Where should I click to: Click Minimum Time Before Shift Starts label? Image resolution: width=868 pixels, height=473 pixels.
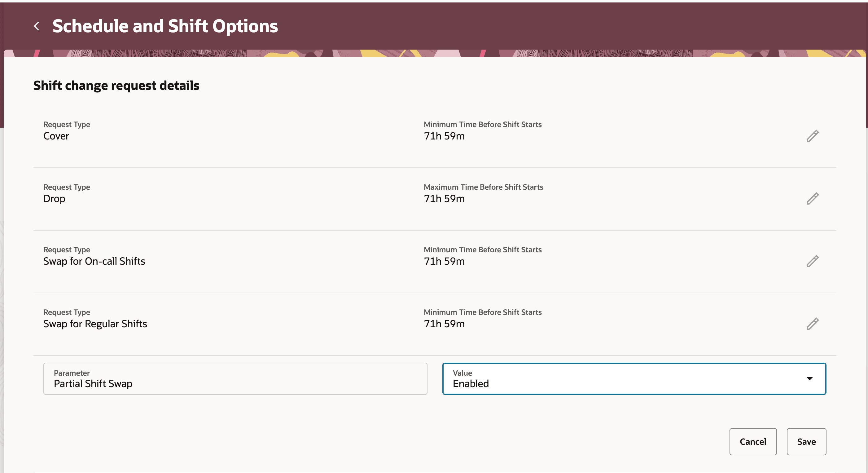[483, 124]
